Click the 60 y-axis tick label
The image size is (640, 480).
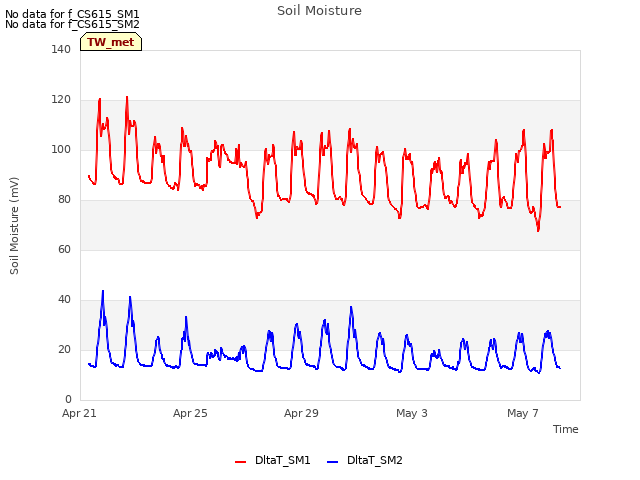[x=64, y=249]
